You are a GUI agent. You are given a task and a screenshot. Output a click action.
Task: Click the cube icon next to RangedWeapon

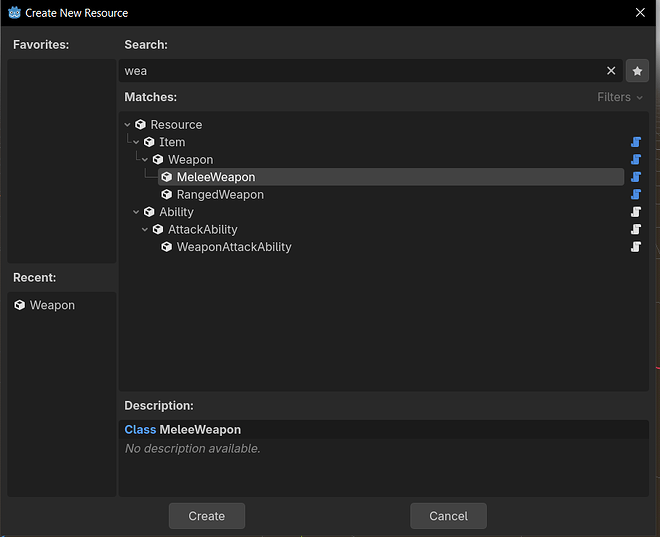[167, 194]
